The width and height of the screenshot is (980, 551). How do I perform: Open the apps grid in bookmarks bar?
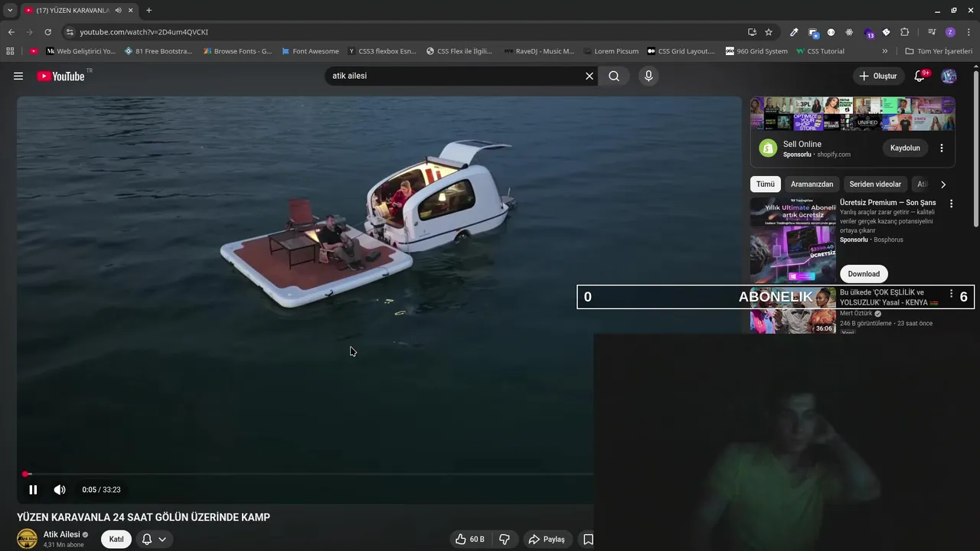10,51
